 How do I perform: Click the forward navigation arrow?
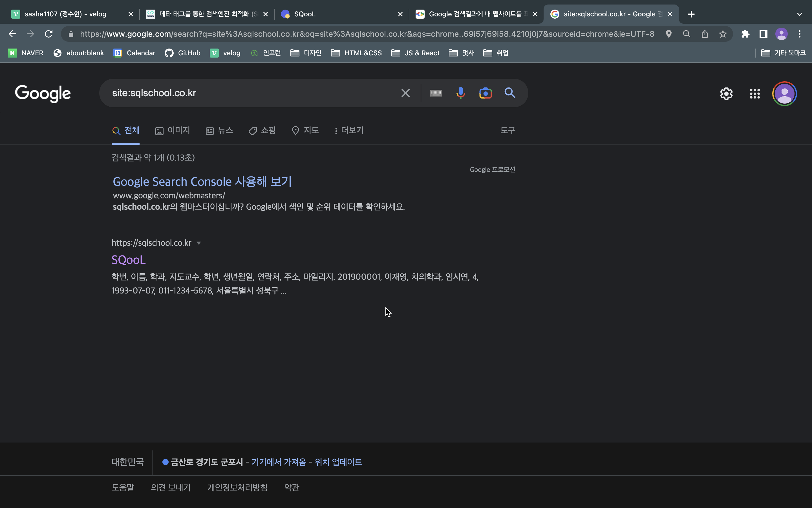pyautogui.click(x=30, y=34)
